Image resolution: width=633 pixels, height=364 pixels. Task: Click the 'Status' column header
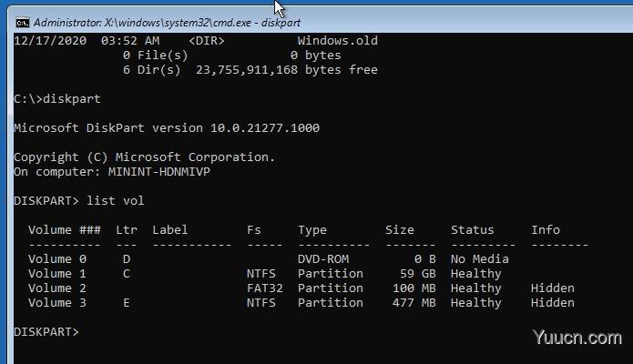pos(473,229)
